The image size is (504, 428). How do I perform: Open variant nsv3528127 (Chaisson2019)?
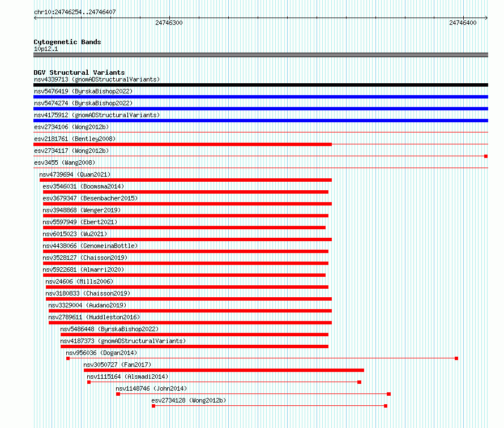tap(85, 258)
